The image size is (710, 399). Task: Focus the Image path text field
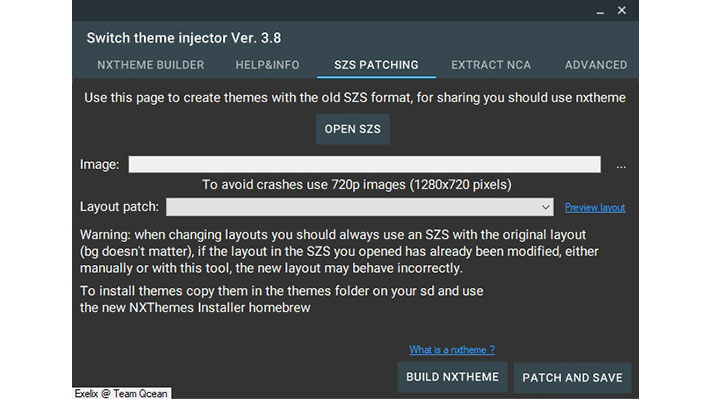pos(365,164)
